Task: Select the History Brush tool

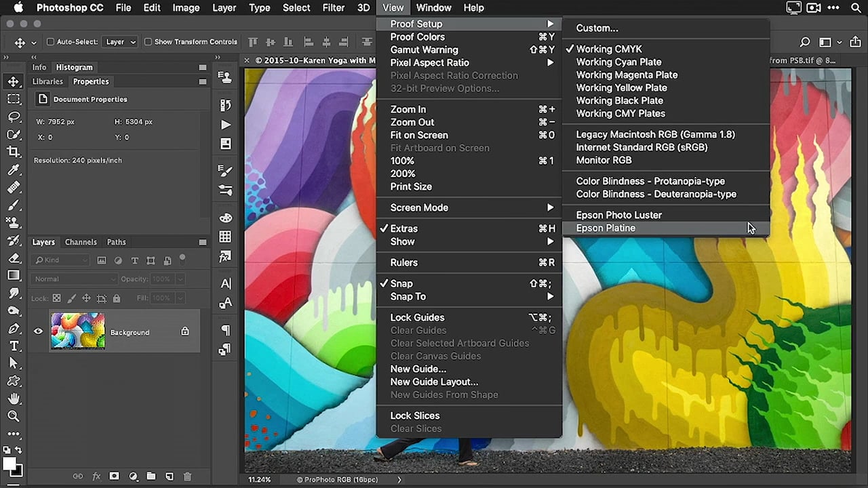Action: (x=14, y=240)
